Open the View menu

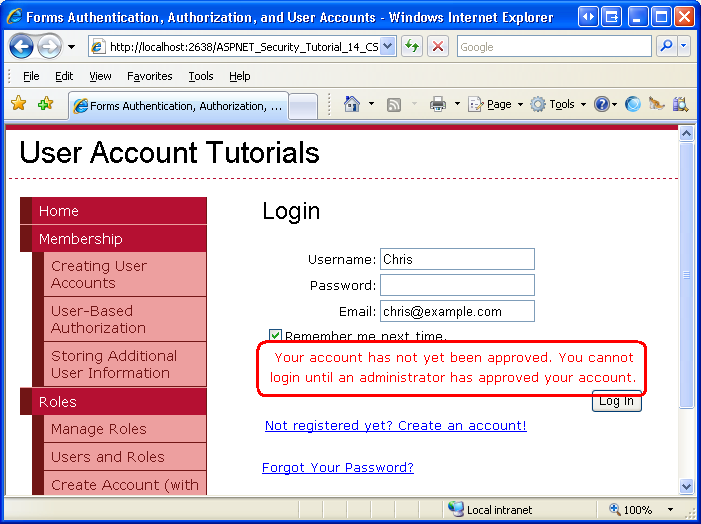click(100, 76)
